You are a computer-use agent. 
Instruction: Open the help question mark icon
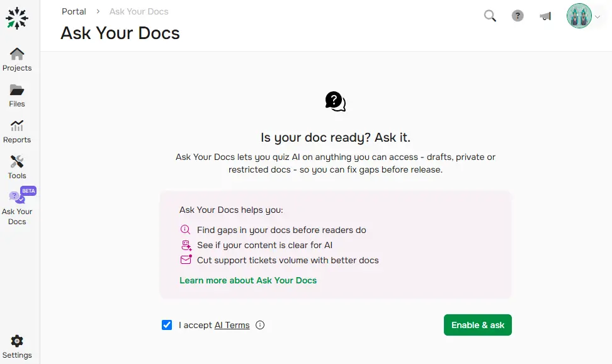(518, 16)
